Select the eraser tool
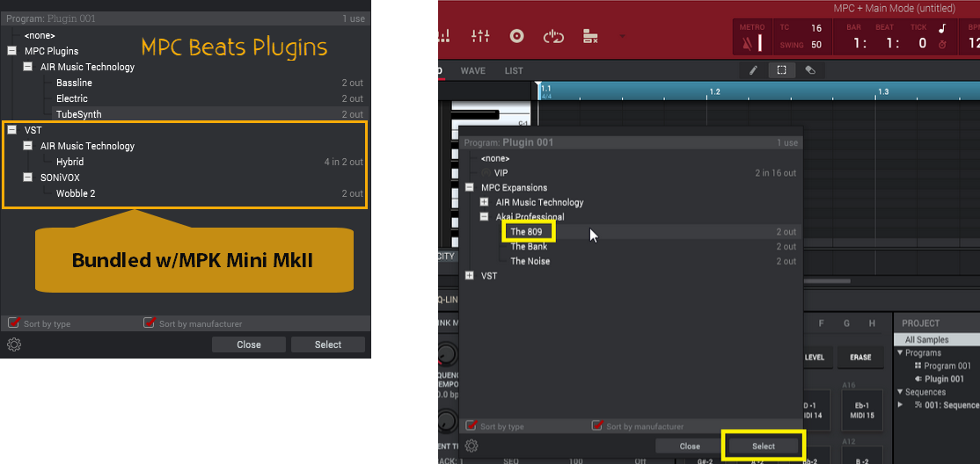Image resolution: width=980 pixels, height=464 pixels. pos(810,70)
